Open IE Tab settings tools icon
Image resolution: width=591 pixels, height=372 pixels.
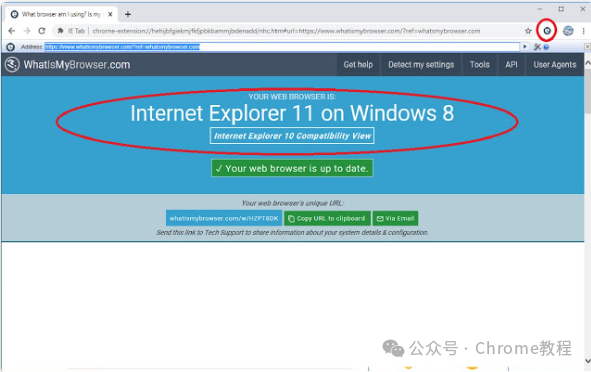(537, 47)
